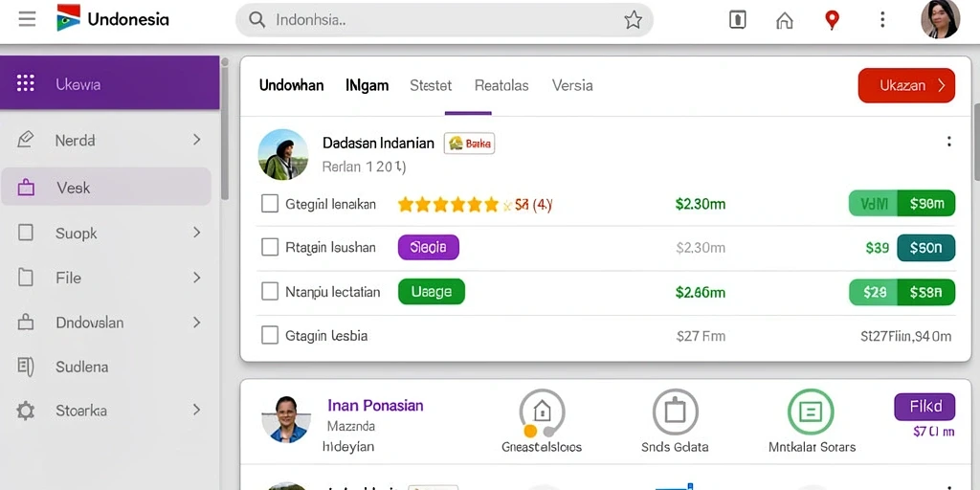Click the File document icon
The height and width of the screenshot is (490, 980).
26,277
